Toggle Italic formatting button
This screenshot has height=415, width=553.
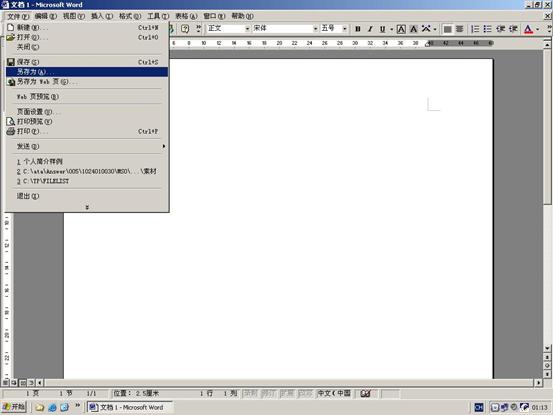370,29
